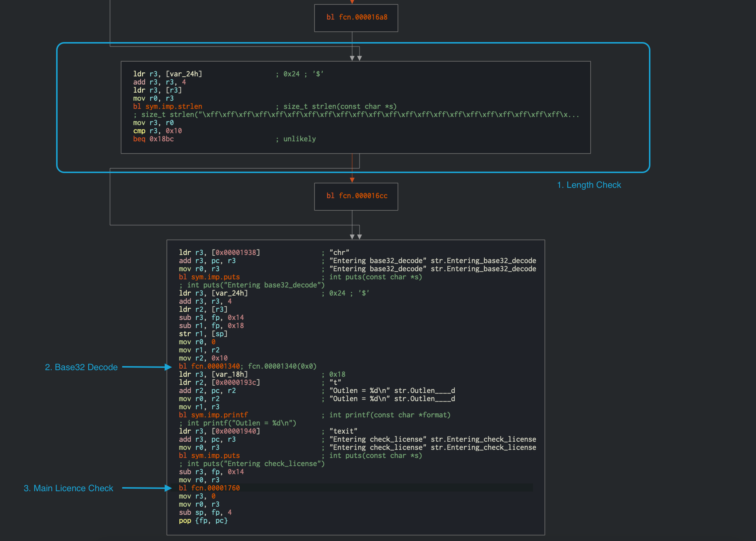Click the bl sym.imp.strlen call
Screen dimensions: 756x541
pos(168,107)
